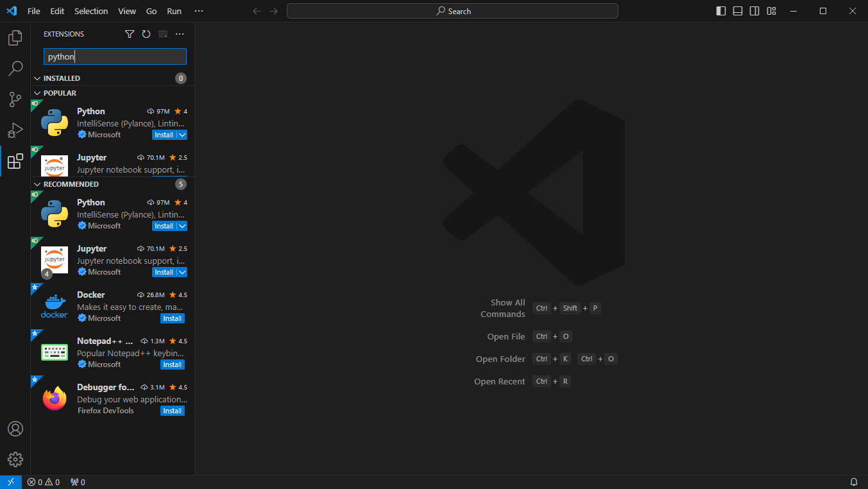This screenshot has height=489, width=868.
Task: Open the Manage gear icon
Action: [x=15, y=459]
